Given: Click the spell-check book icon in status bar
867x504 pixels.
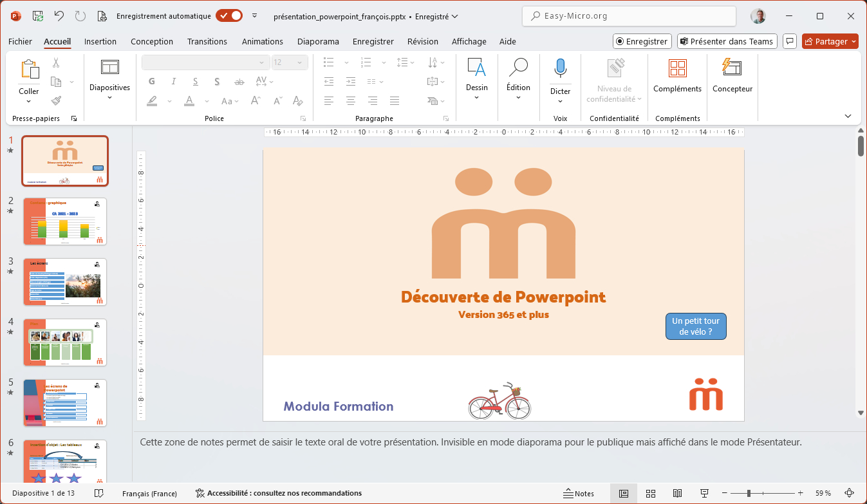Looking at the screenshot, I should 99,493.
